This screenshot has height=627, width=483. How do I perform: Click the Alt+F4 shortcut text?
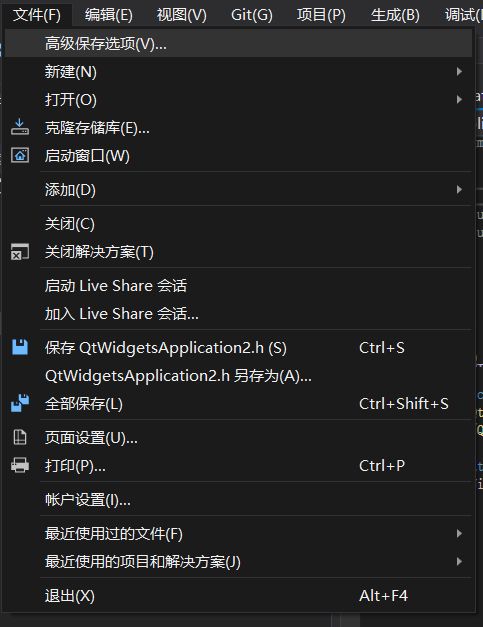pyautogui.click(x=383, y=595)
